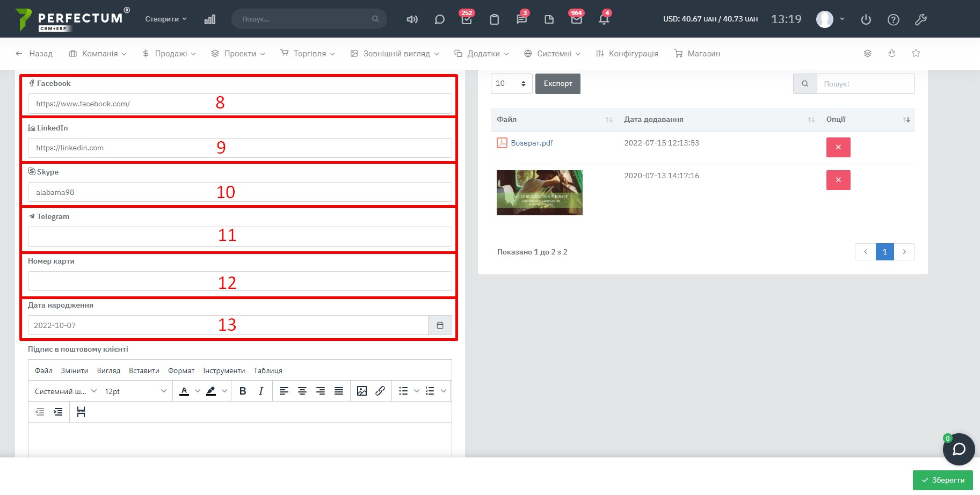
Task: Open text color picker arrow
Action: (197, 391)
